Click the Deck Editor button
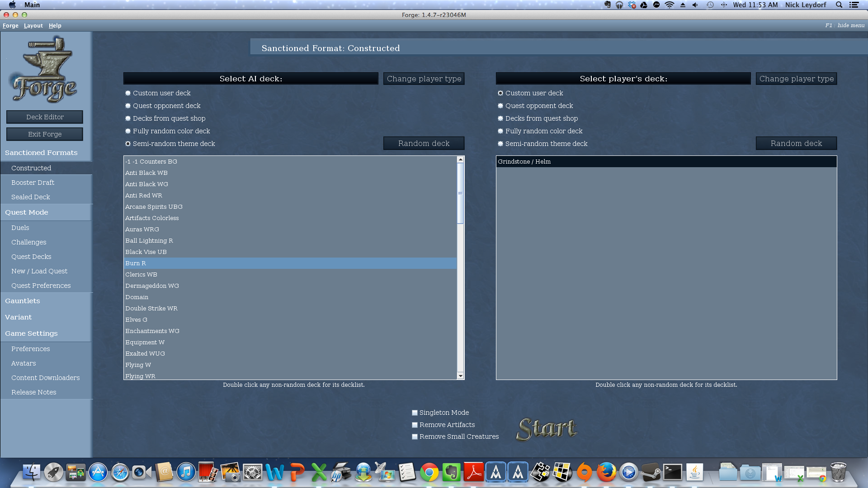Image resolution: width=868 pixels, height=488 pixels. tap(45, 117)
